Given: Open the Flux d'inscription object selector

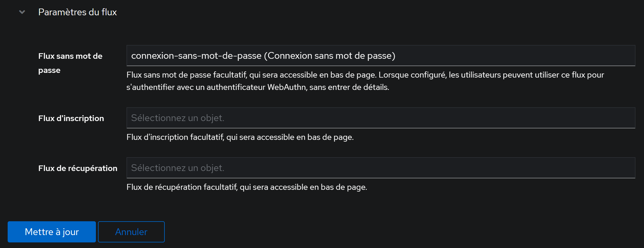Looking at the screenshot, I should coord(381,118).
